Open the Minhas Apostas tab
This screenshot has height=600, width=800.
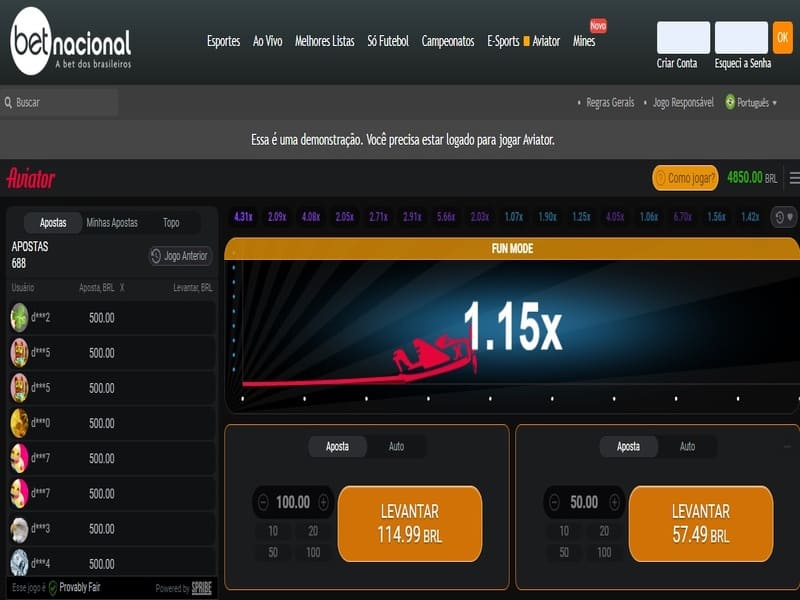(112, 223)
